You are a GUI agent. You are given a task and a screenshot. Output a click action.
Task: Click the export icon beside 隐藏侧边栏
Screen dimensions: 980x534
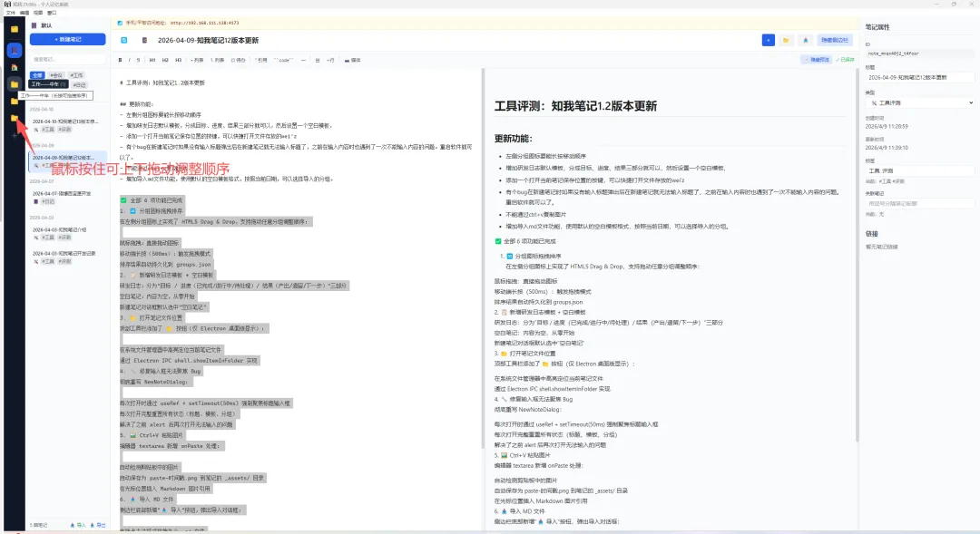click(x=806, y=40)
